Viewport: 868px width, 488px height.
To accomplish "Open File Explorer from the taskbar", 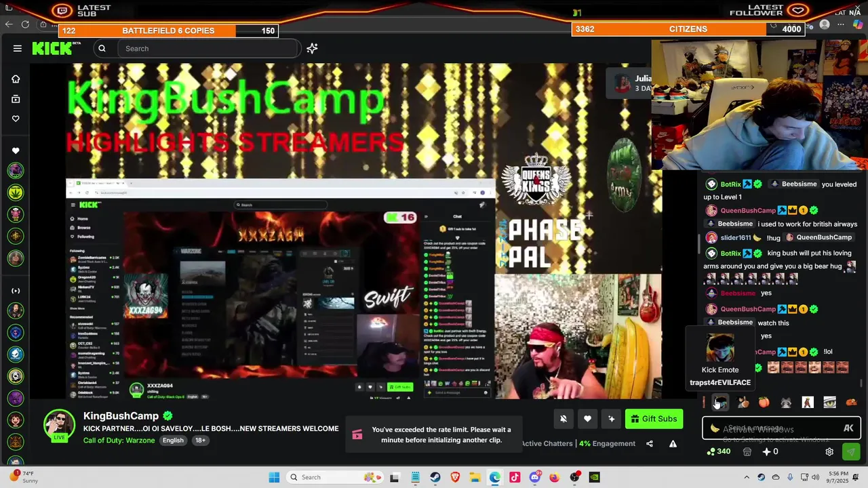I will pyautogui.click(x=475, y=477).
